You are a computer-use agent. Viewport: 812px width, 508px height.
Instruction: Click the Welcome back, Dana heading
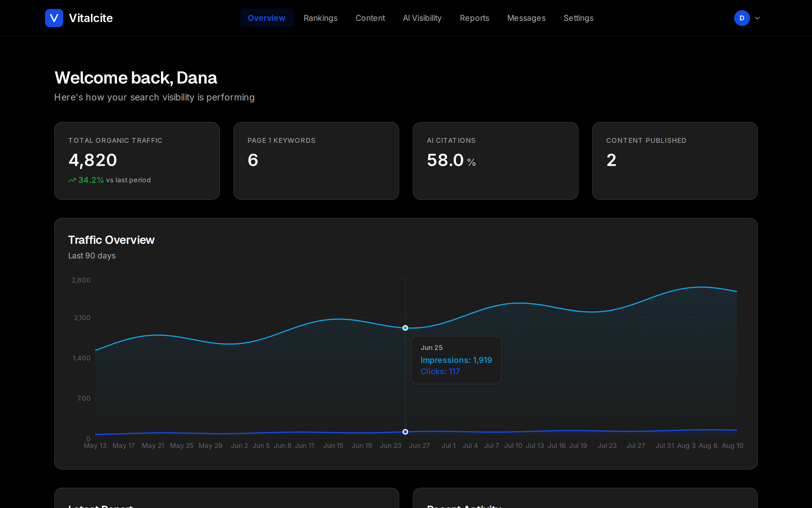pyautogui.click(x=136, y=78)
